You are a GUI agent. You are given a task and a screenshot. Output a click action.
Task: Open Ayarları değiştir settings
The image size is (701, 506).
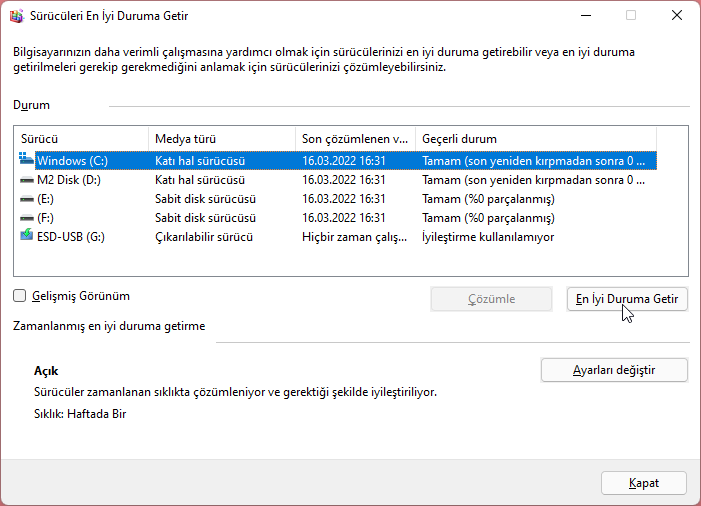tap(614, 370)
